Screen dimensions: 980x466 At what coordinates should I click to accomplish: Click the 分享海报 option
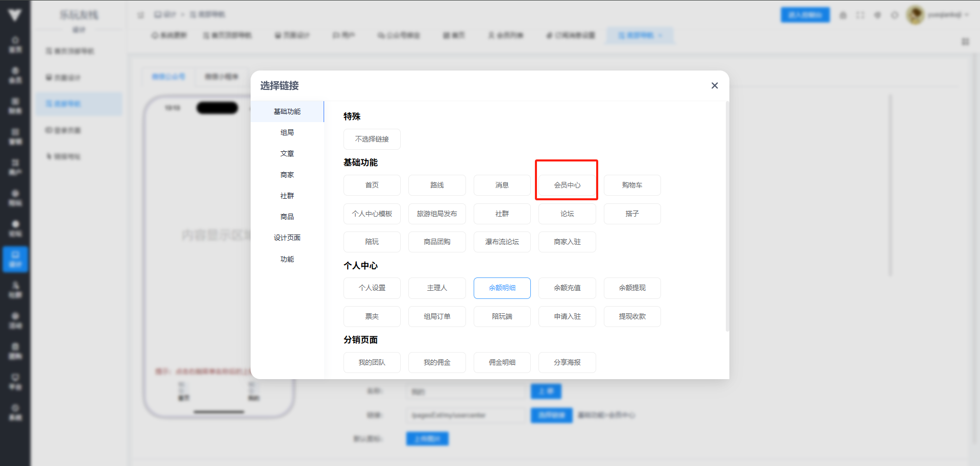[567, 362]
